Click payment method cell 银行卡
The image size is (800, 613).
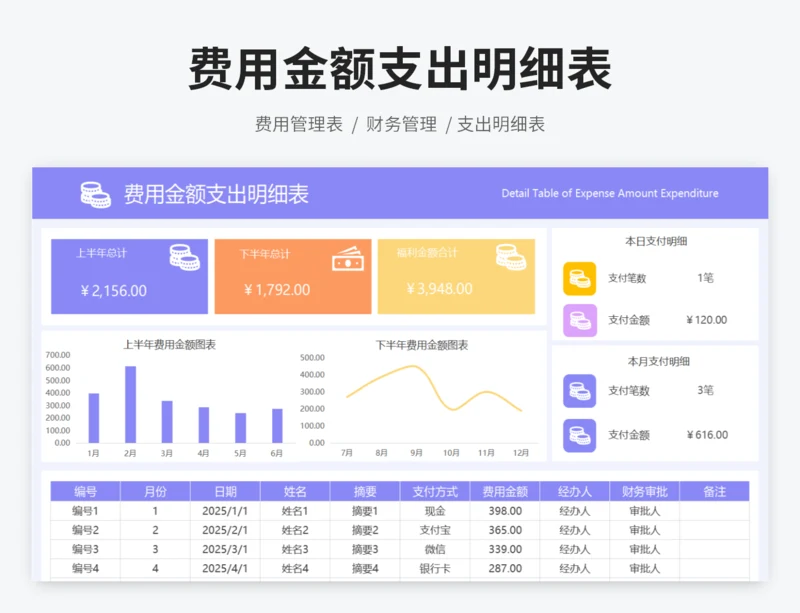point(435,568)
